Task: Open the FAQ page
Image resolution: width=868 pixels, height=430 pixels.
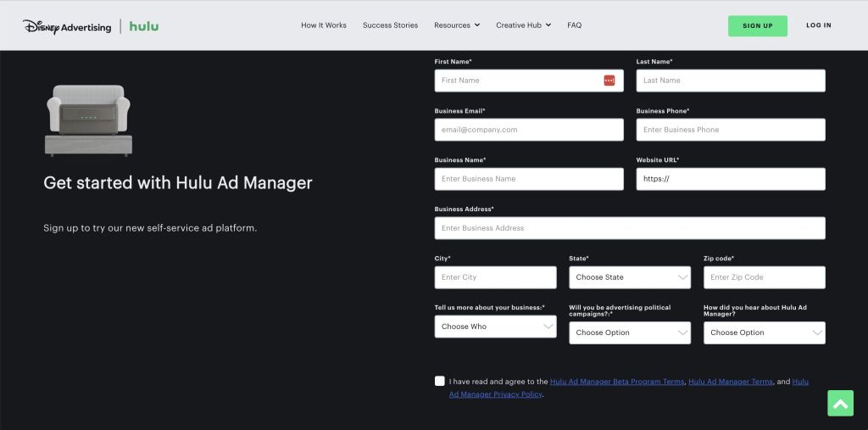Action: [574, 25]
